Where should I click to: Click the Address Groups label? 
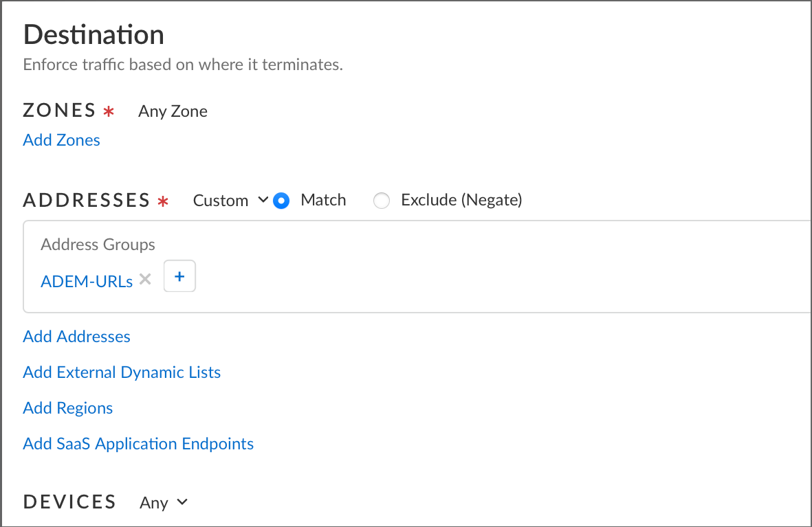pyautogui.click(x=98, y=245)
